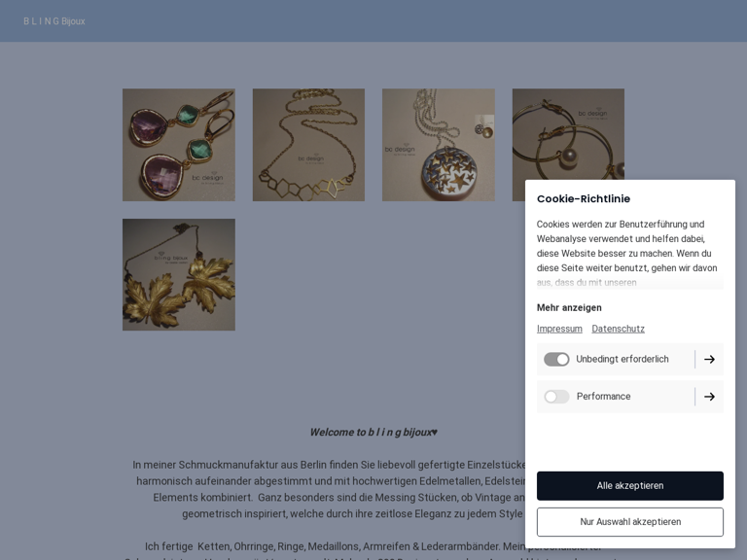Image resolution: width=747 pixels, height=560 pixels.
Task: Click the Alle akzeptieren button
Action: click(x=630, y=486)
